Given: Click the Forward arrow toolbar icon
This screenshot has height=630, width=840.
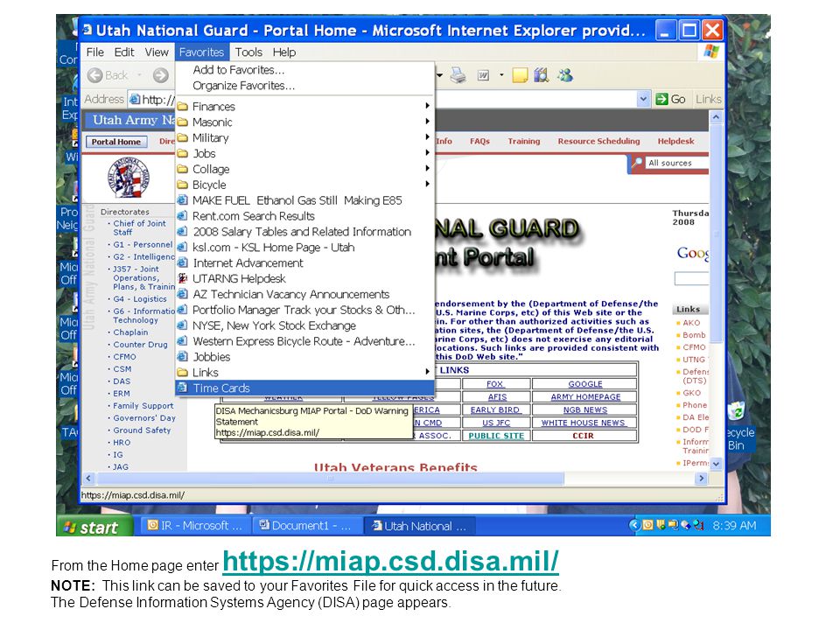Looking at the screenshot, I should tap(160, 75).
